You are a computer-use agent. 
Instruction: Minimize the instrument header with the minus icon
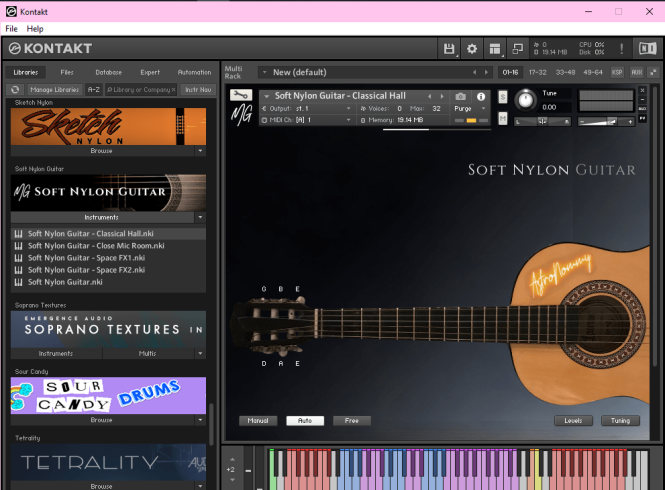[643, 100]
